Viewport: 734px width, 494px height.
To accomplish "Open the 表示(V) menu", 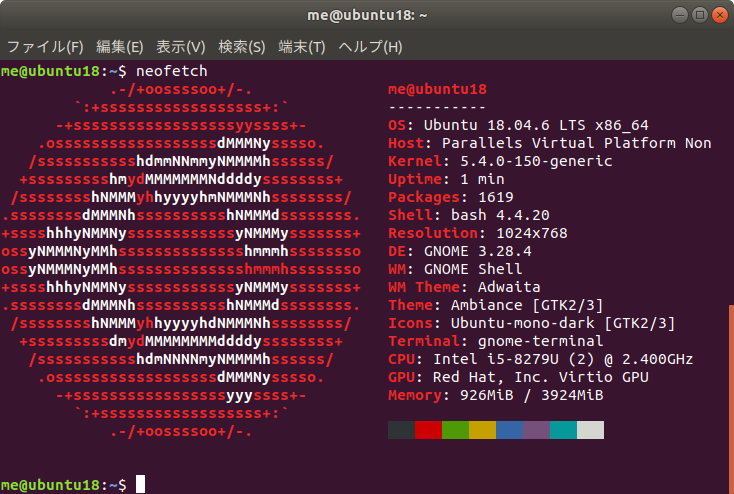I will [x=180, y=47].
